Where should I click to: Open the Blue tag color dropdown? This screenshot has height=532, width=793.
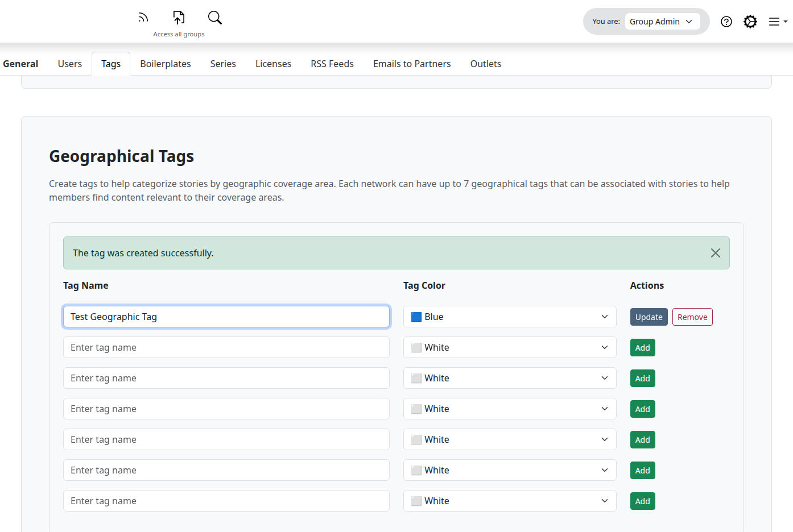[510, 317]
